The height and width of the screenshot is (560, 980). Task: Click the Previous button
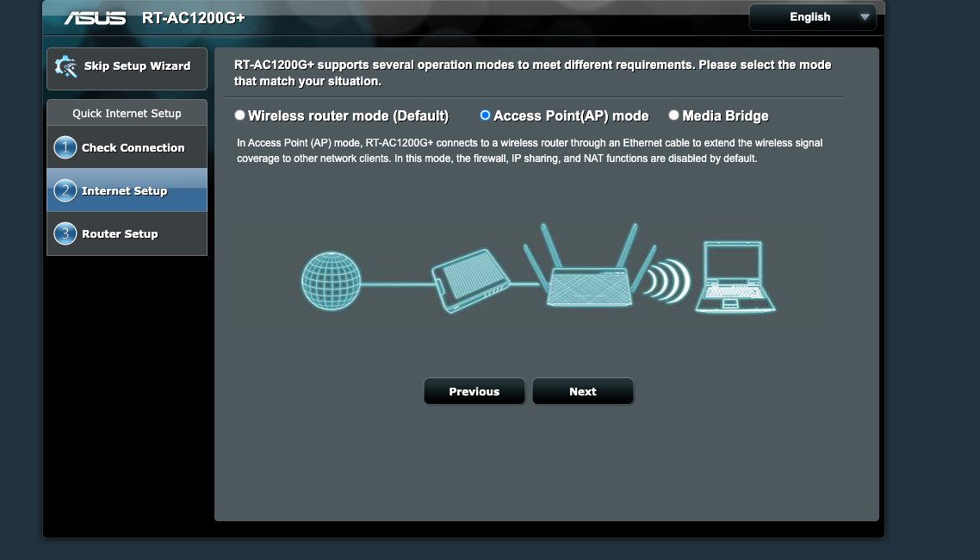[474, 392]
